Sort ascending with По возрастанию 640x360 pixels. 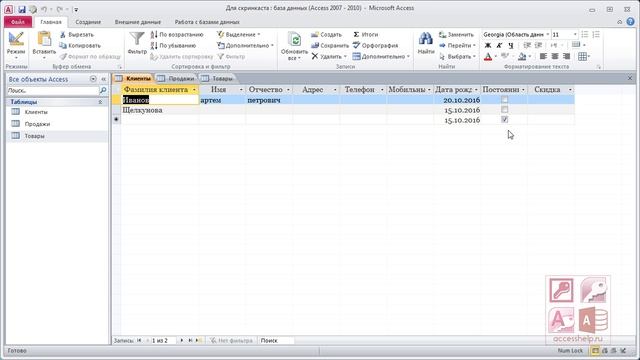coord(177,35)
